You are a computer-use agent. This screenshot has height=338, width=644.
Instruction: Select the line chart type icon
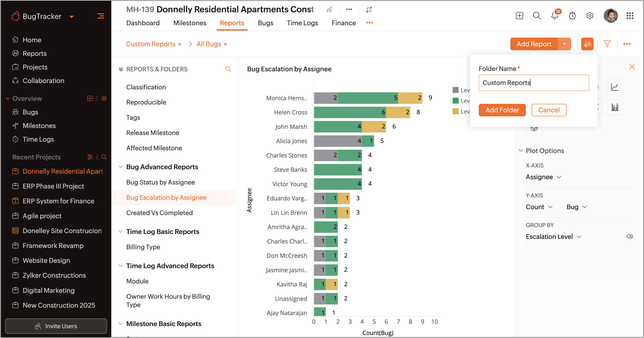(x=614, y=87)
